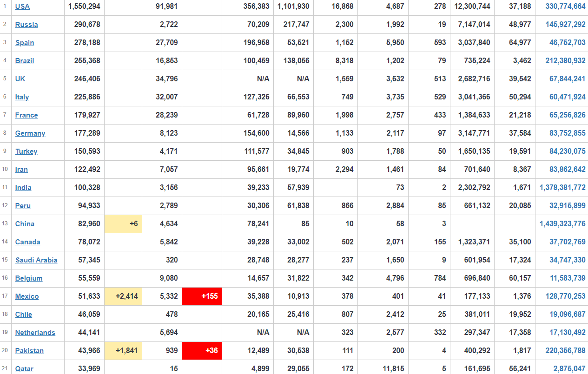Click India population 1,378,381,772

coord(562,188)
